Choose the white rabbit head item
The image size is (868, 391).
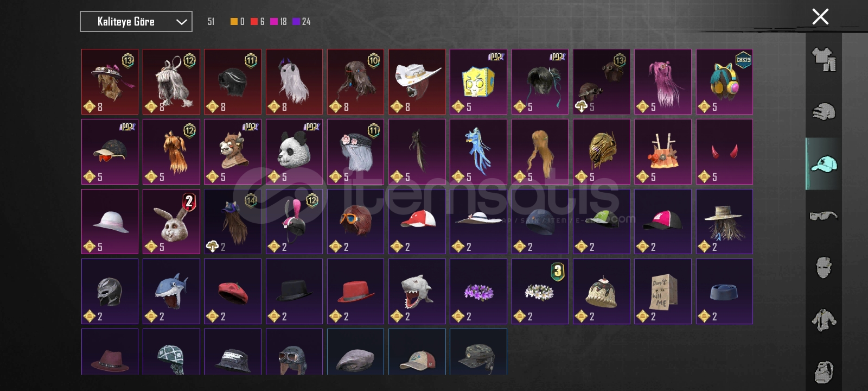(171, 222)
